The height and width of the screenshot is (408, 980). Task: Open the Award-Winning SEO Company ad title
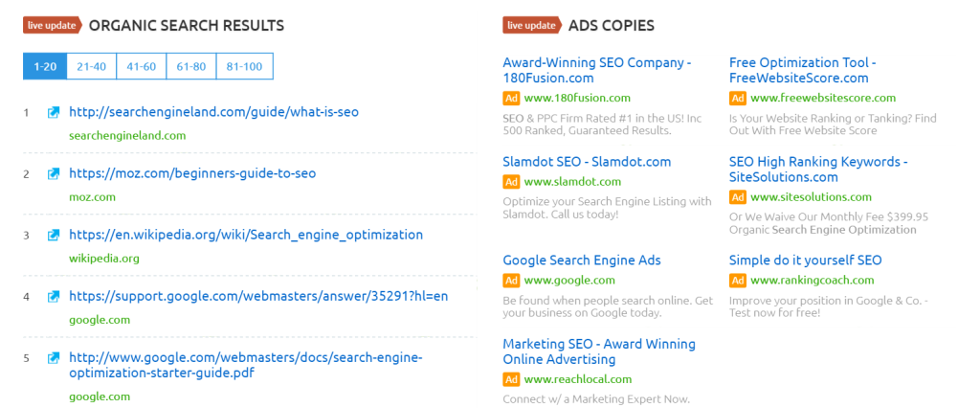coord(596,70)
